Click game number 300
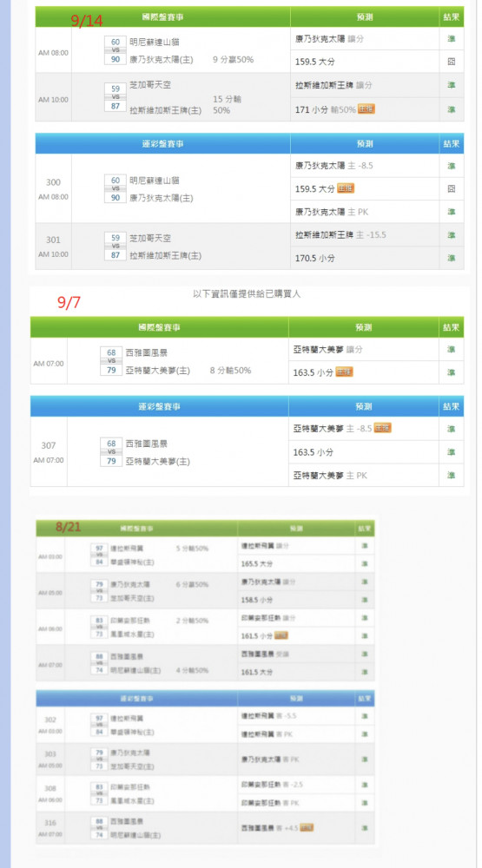The width and height of the screenshot is (482, 868). [x=53, y=182]
